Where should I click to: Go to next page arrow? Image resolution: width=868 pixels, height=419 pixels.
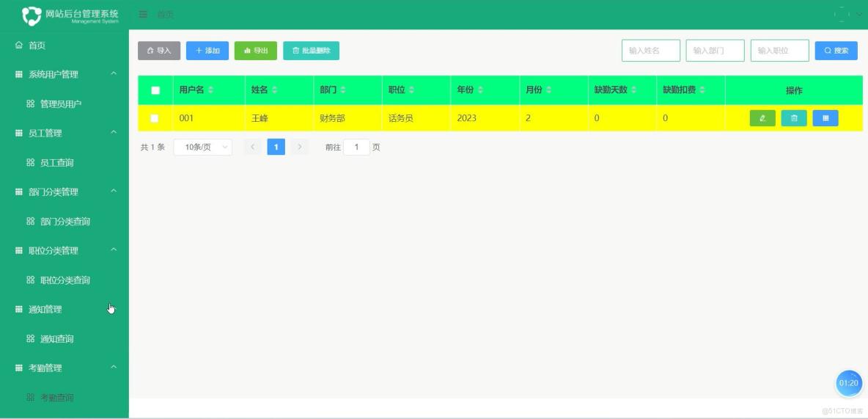tap(300, 147)
